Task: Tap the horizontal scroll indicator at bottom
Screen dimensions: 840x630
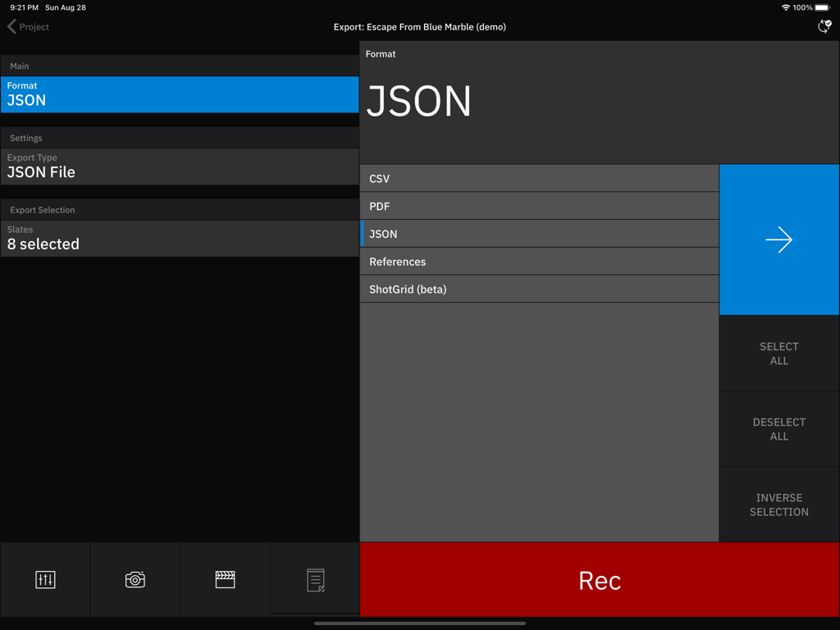Action: 419,623
